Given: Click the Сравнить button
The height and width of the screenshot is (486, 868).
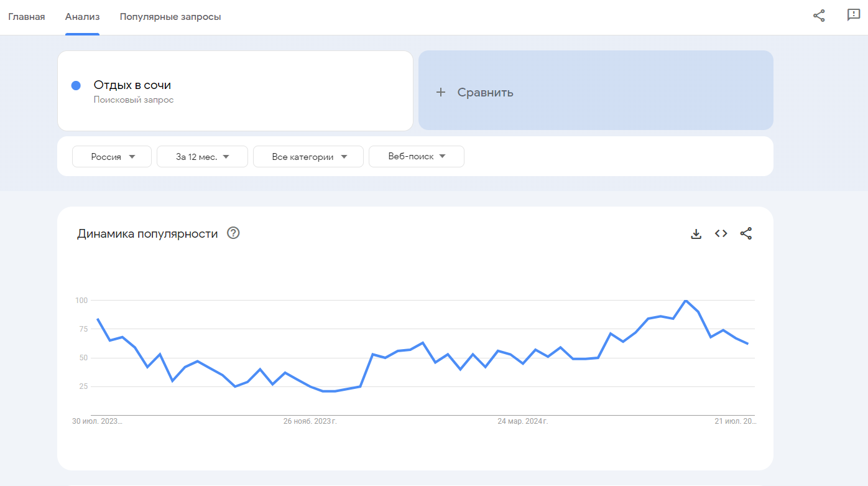Looking at the screenshot, I should tap(596, 90).
